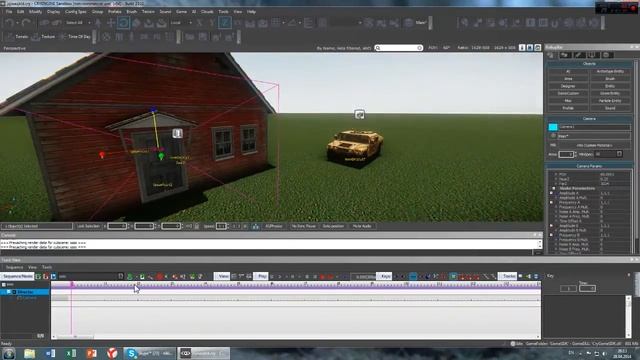The image size is (640, 360).
Task: Click the Archetype Entity button
Action: pyautogui.click(x=610, y=71)
